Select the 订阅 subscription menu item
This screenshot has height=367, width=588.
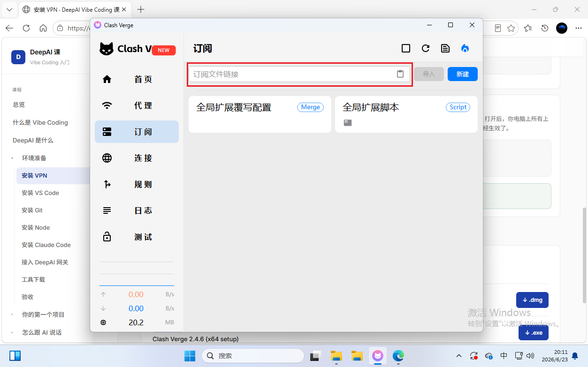pos(137,132)
